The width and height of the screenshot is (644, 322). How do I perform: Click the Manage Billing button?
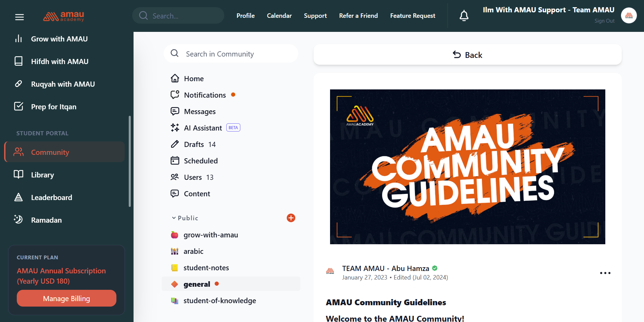tap(66, 298)
